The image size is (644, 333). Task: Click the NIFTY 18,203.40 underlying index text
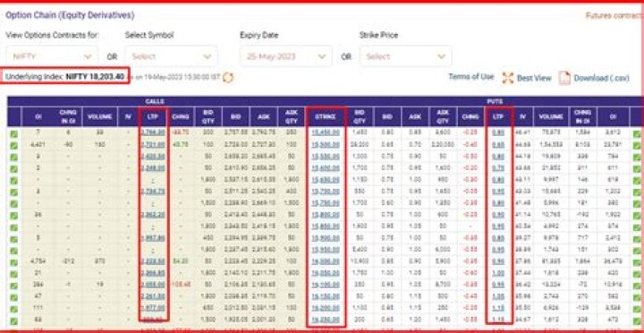pos(95,77)
